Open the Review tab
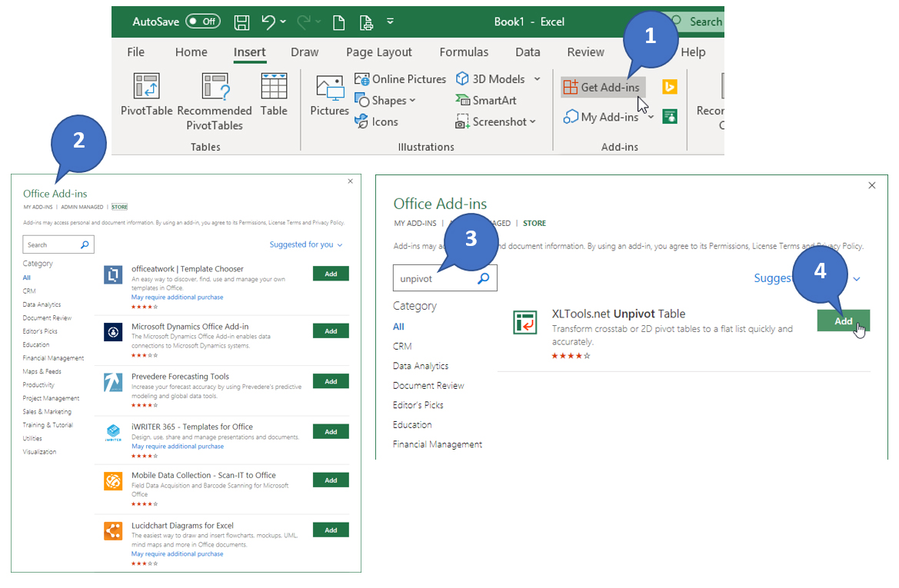899x588 pixels. pos(585,52)
